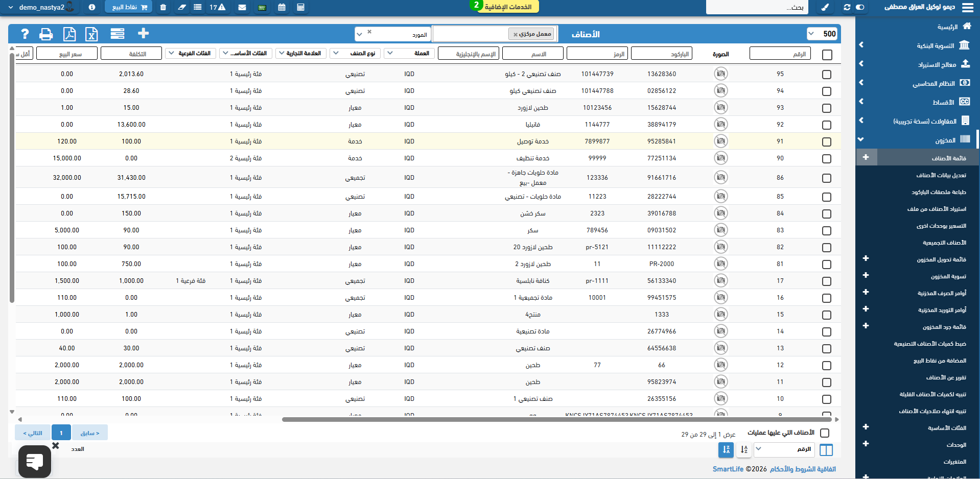Image resolution: width=980 pixels, height=479 pixels.
Task: Collapse the المخزون sidebar section
Action: (x=917, y=140)
